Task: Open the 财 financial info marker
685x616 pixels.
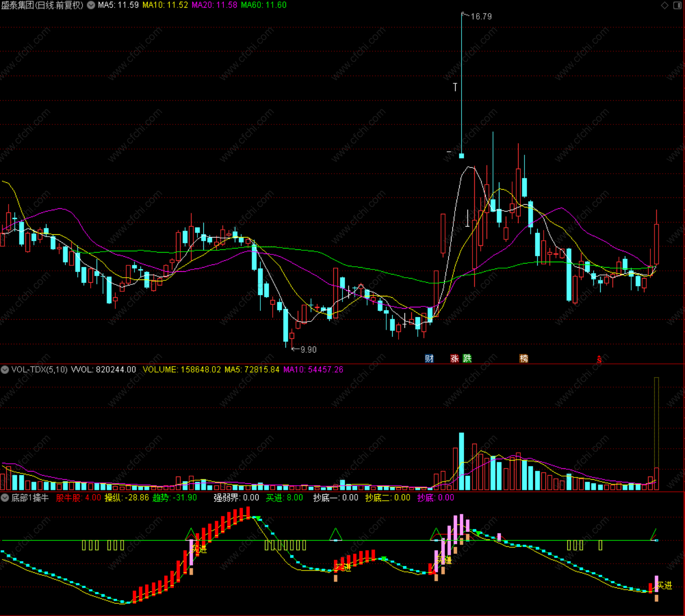Action: click(x=429, y=358)
